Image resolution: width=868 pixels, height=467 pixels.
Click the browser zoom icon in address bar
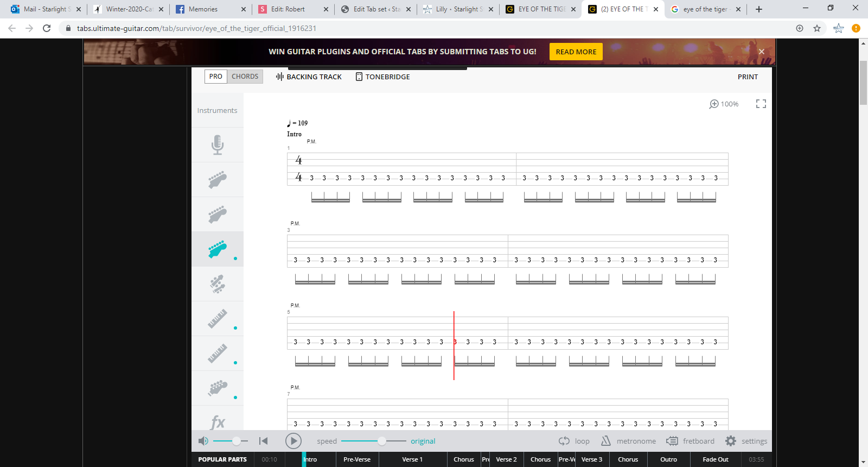pos(800,28)
